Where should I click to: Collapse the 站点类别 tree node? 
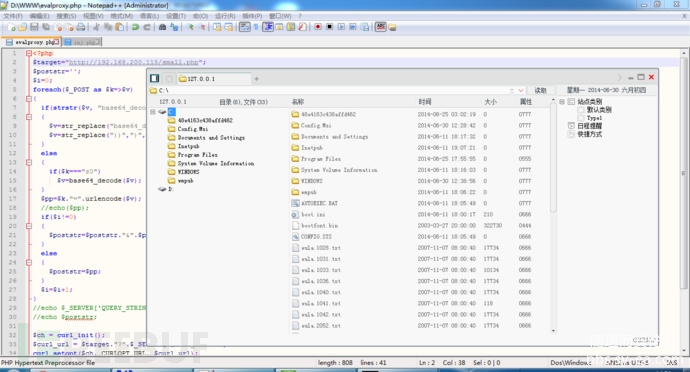pyautogui.click(x=562, y=102)
